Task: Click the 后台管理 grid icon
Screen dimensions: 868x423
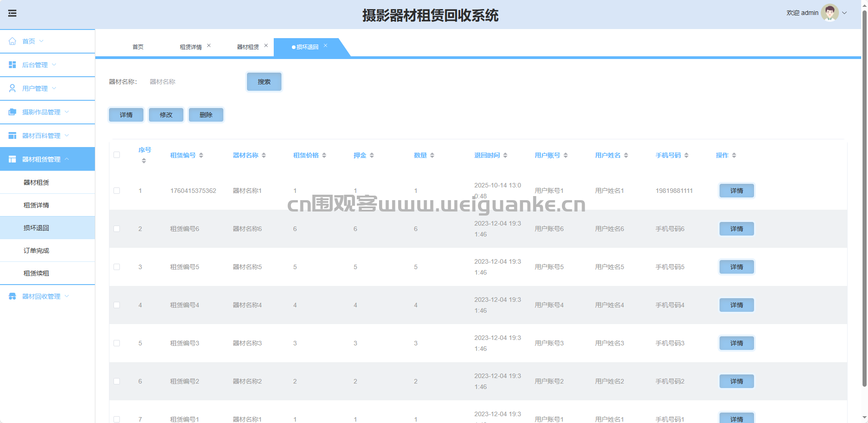Action: [12, 65]
